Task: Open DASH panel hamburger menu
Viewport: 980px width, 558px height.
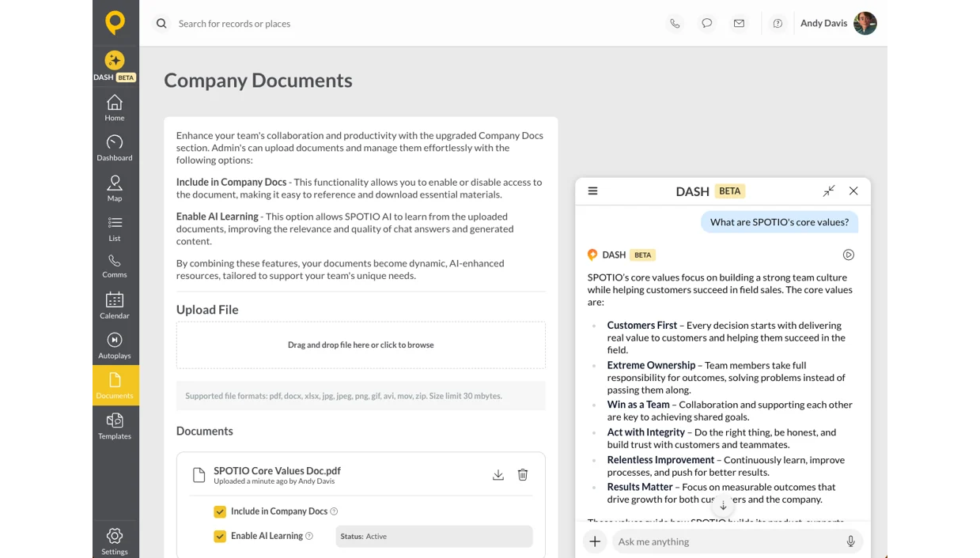Action: pos(592,190)
